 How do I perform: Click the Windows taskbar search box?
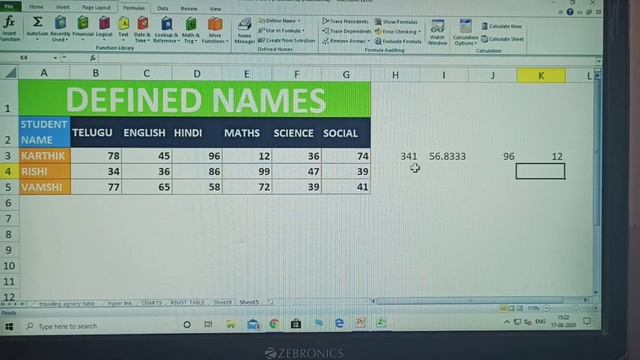(x=98, y=326)
